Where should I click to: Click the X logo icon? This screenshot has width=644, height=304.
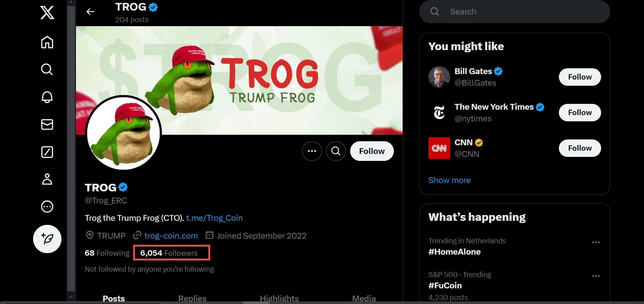[x=47, y=13]
